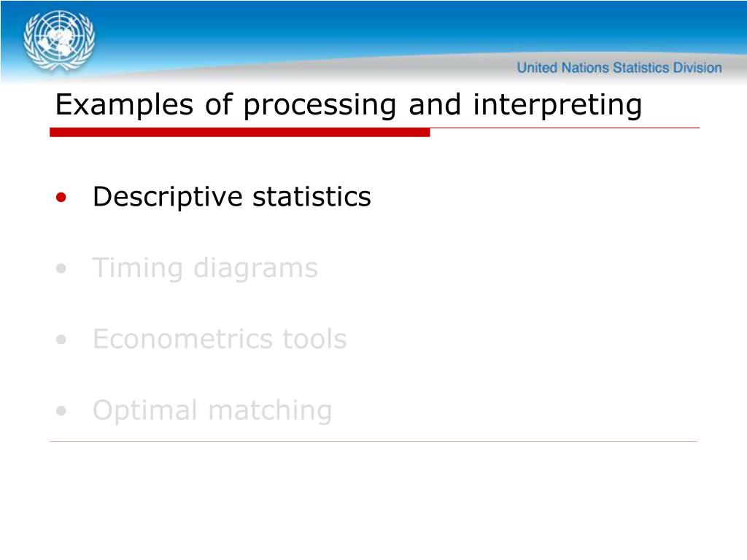Select the slide title Examples of processing and interpreting
This screenshot has height=560, width=747.
[x=348, y=105]
